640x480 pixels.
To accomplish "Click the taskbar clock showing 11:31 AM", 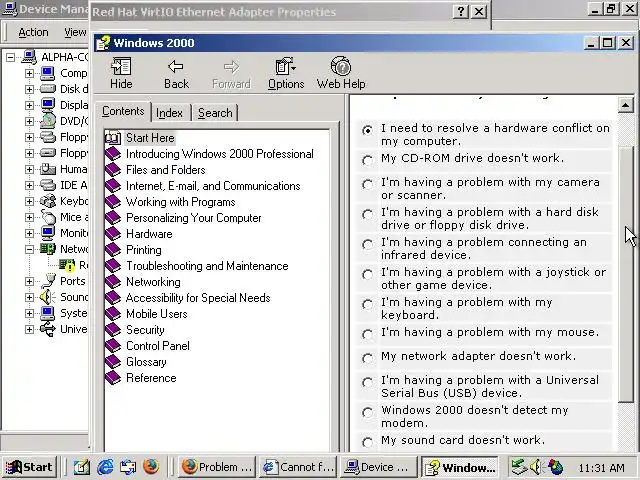I will pyautogui.click(x=602, y=467).
